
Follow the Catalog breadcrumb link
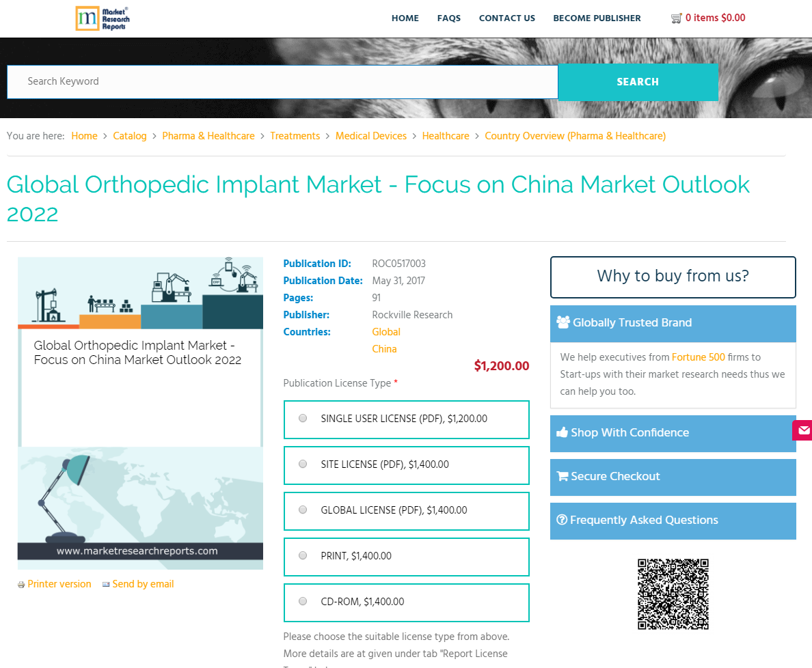coord(129,135)
